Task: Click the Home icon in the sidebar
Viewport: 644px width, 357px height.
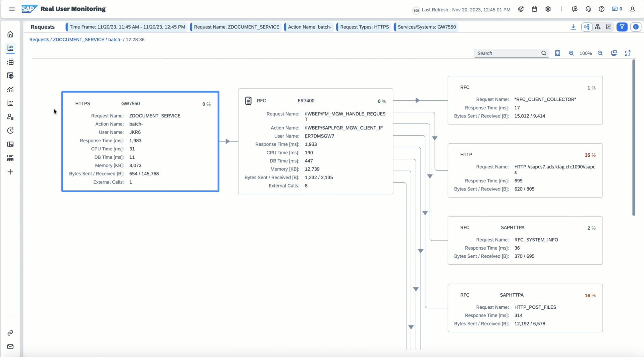Action: (x=10, y=34)
